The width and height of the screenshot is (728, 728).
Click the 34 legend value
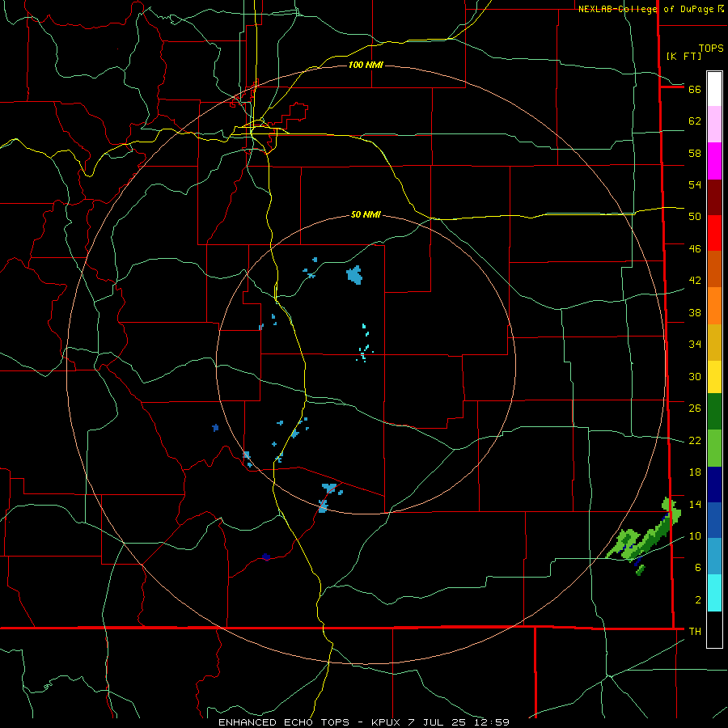(x=695, y=345)
